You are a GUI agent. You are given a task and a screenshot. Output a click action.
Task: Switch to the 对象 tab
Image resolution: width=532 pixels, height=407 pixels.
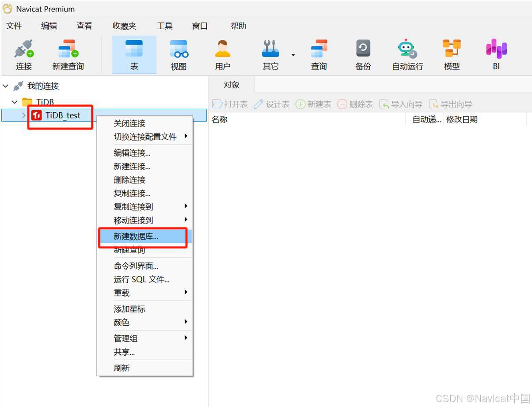[232, 85]
